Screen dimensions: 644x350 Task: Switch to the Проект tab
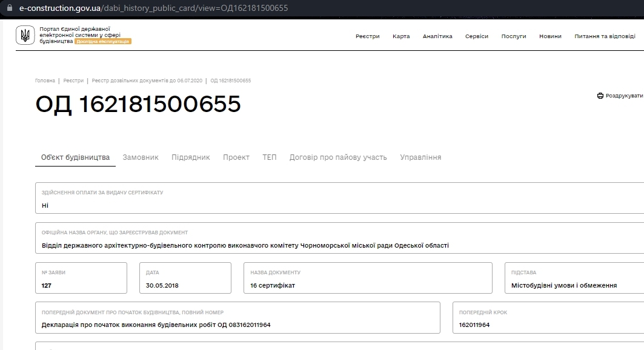pyautogui.click(x=236, y=157)
